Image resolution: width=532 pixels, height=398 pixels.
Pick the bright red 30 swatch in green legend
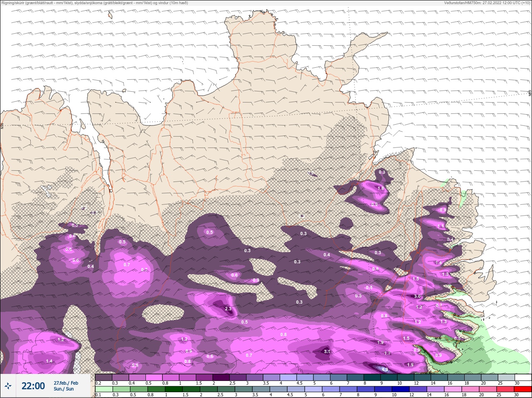coord(522,389)
